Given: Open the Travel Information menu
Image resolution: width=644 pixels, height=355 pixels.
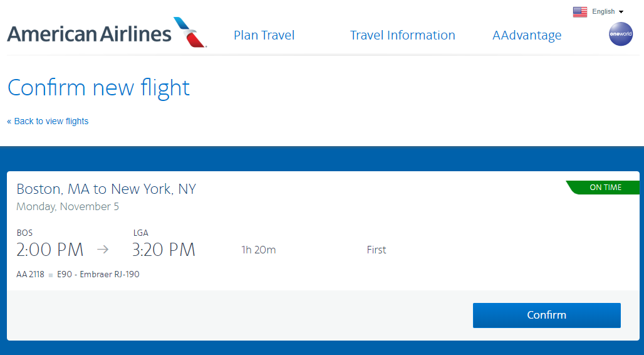Looking at the screenshot, I should point(402,35).
